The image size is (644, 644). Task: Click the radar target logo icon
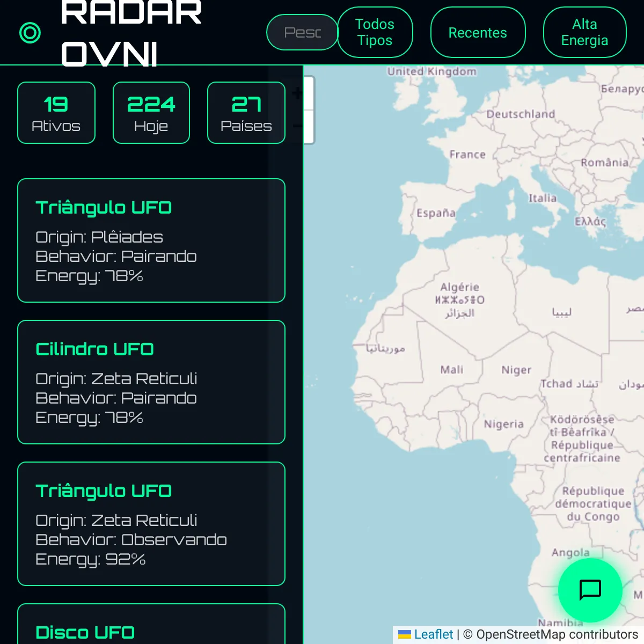pos(30,33)
